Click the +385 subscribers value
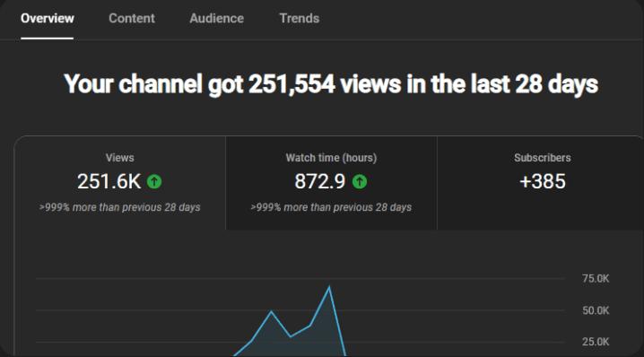The height and width of the screenshot is (357, 644). [543, 181]
